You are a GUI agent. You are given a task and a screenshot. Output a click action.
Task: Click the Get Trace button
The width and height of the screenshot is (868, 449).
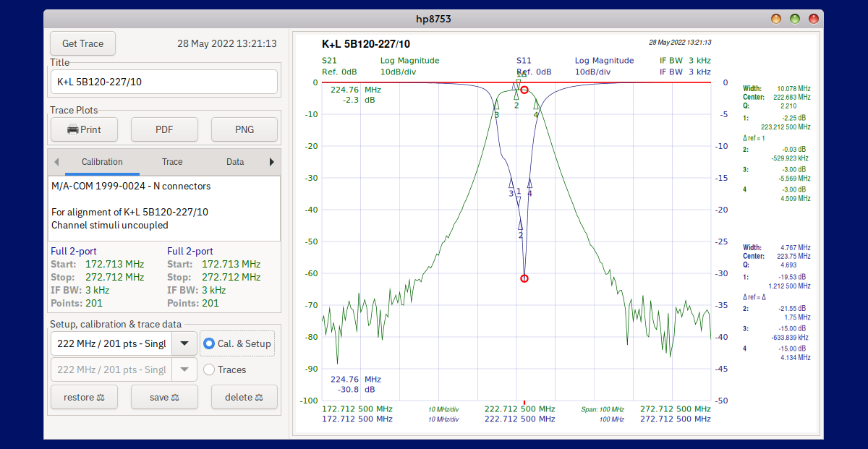82,43
